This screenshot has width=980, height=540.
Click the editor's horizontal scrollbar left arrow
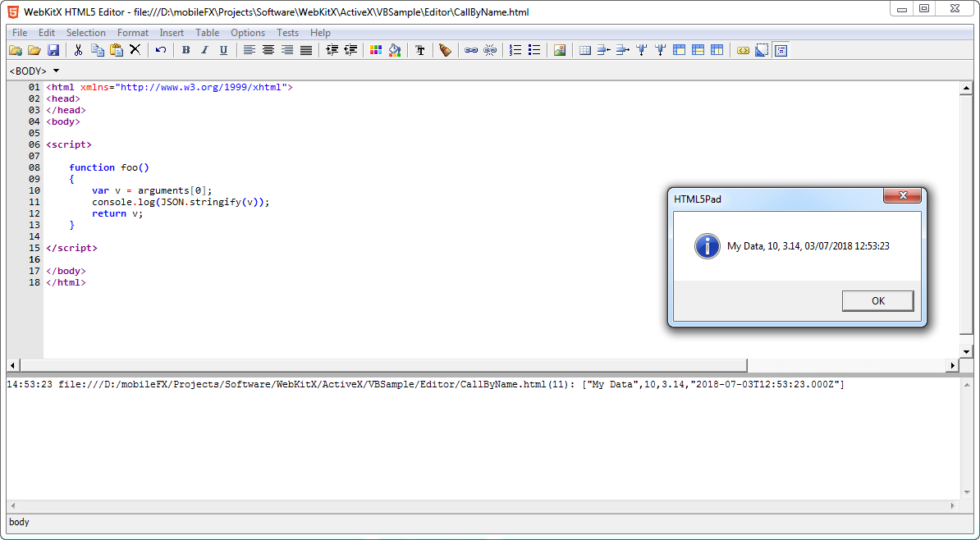tap(13, 365)
